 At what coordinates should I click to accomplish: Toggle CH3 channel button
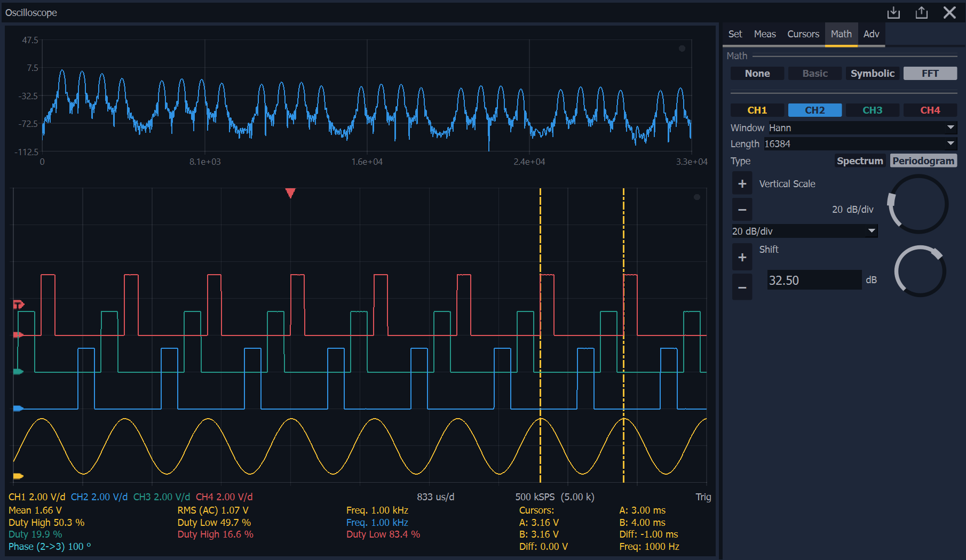point(872,110)
